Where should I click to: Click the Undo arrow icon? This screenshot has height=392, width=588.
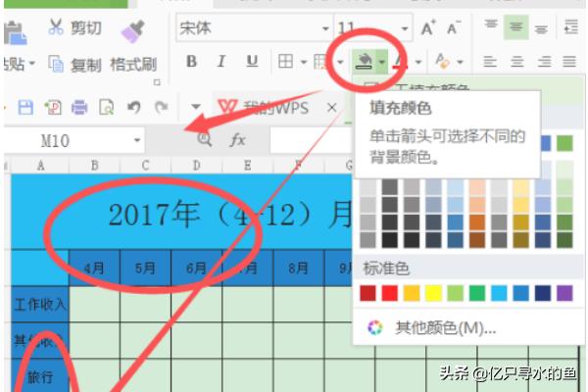click(x=134, y=106)
